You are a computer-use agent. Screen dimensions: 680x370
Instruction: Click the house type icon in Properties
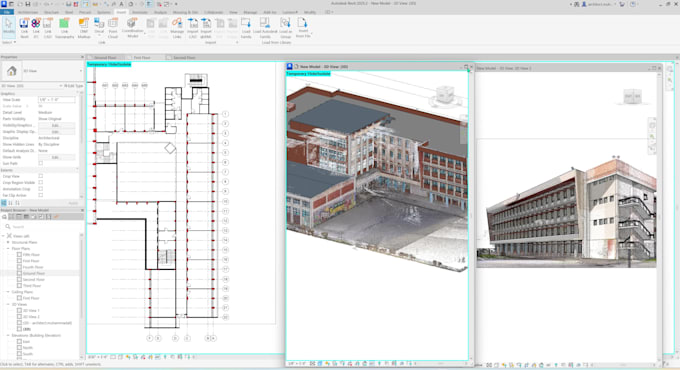[x=12, y=71]
